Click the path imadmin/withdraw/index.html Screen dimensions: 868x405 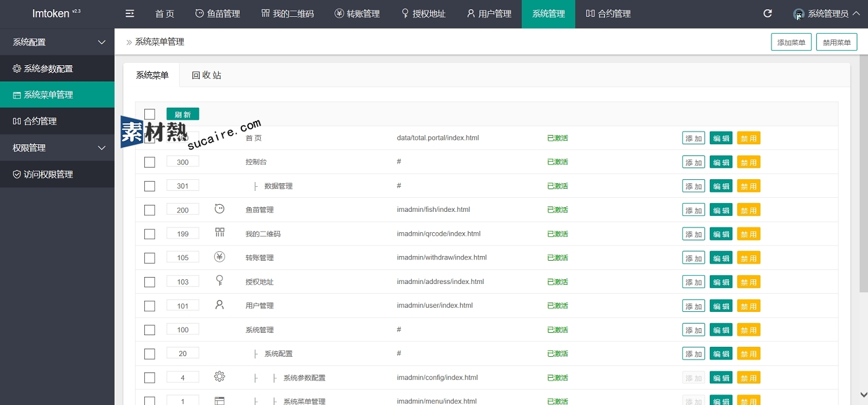442,257
